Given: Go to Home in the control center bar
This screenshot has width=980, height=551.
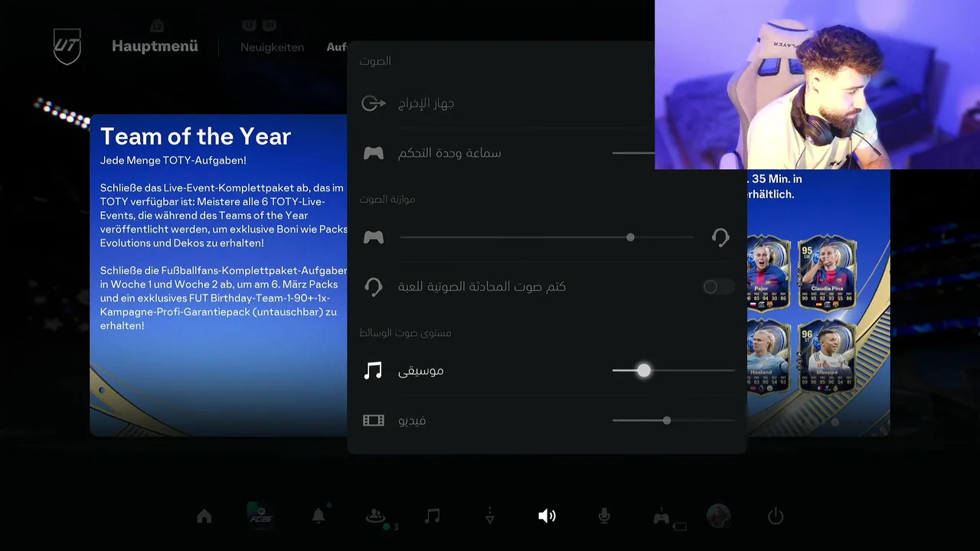Looking at the screenshot, I should 204,517.
